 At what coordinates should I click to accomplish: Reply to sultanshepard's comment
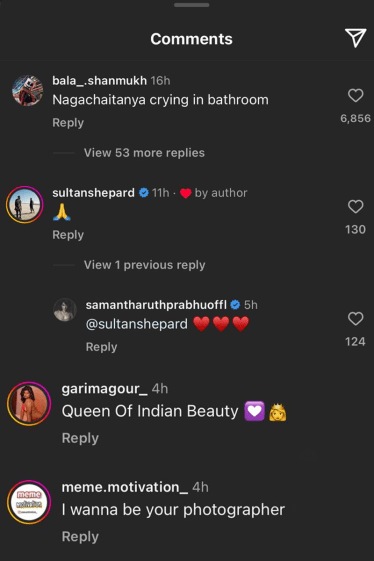(68, 235)
